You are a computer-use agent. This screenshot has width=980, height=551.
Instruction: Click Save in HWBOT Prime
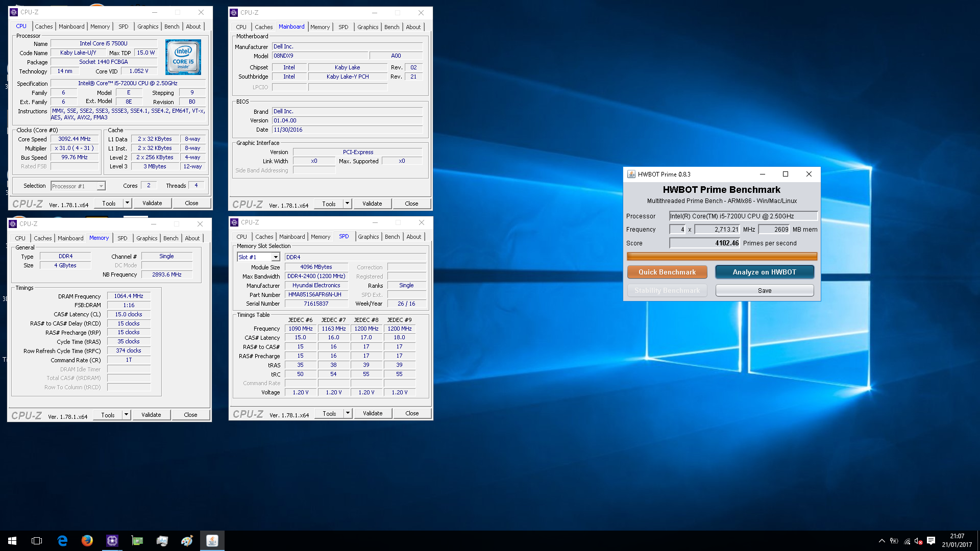765,290
